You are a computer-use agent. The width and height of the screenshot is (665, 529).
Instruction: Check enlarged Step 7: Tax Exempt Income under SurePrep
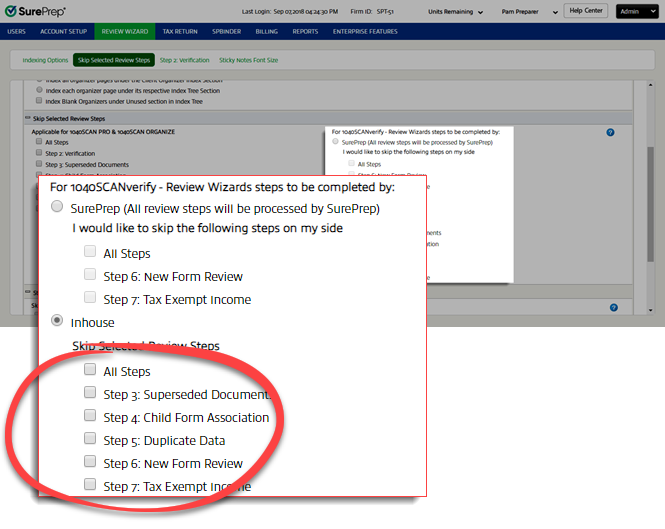90,297
